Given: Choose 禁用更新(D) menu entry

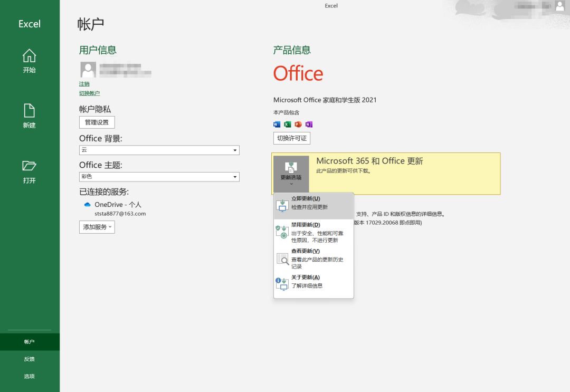Looking at the screenshot, I should click(x=313, y=232).
